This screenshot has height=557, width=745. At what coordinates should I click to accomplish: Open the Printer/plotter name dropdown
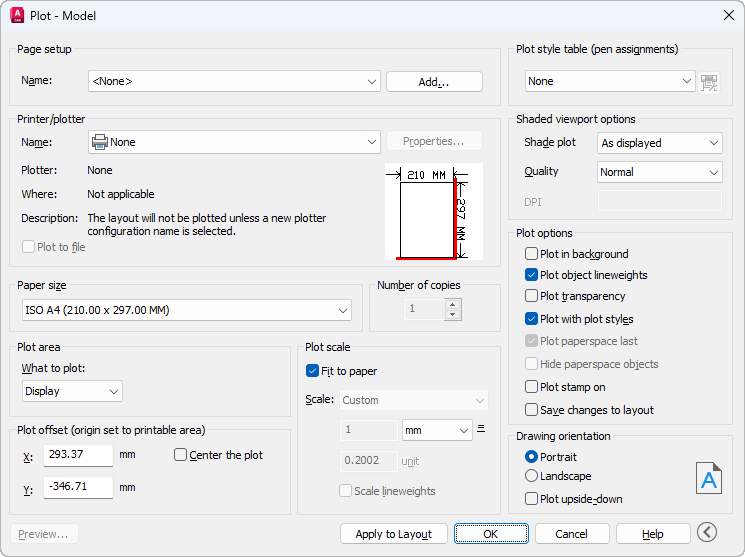click(234, 142)
